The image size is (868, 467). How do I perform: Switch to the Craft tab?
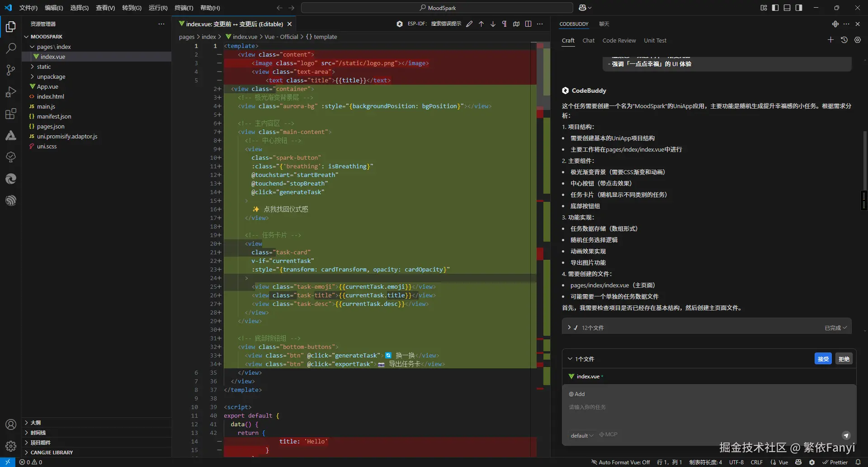568,40
